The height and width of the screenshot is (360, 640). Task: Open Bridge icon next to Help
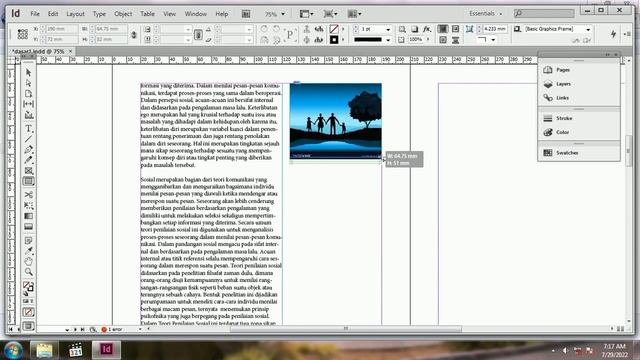pos(246,14)
